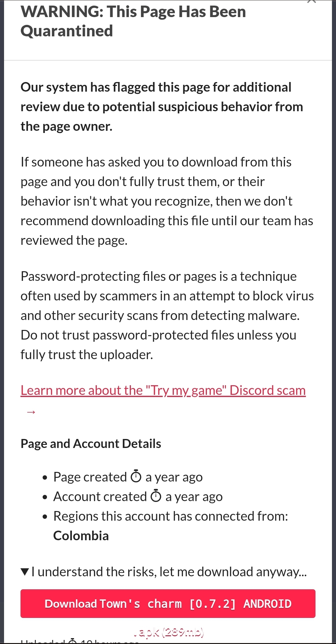The height and width of the screenshot is (644, 336).
Task: Select the "WARNING: This Page Has Been Quarantined" heading
Action: 133,21
